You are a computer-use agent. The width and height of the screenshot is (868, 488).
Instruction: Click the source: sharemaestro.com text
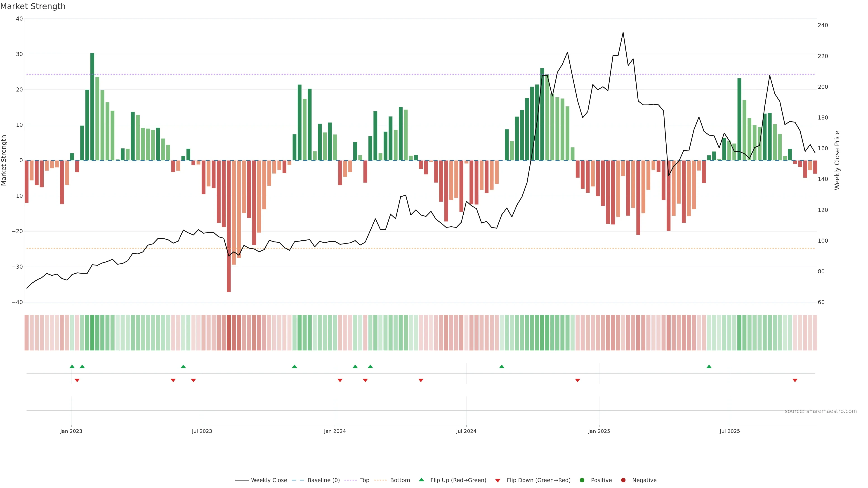[x=821, y=411]
